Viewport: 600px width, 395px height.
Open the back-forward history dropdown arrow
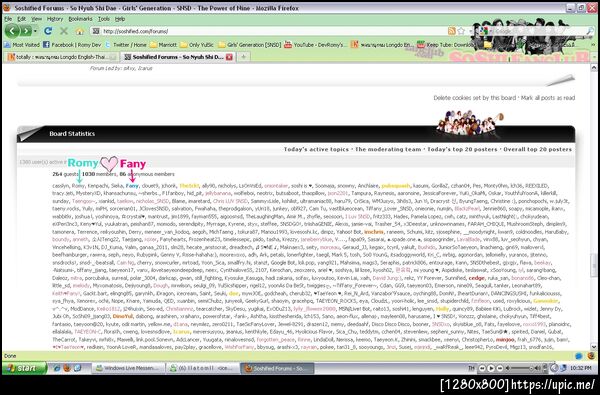click(x=35, y=31)
